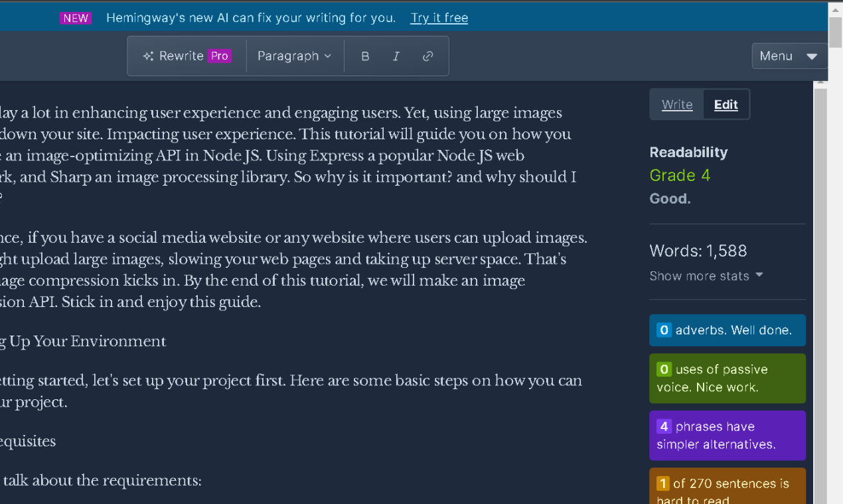Insert a hyperlink using the link icon
Image resolution: width=843 pixels, height=504 pixels.
427,56
